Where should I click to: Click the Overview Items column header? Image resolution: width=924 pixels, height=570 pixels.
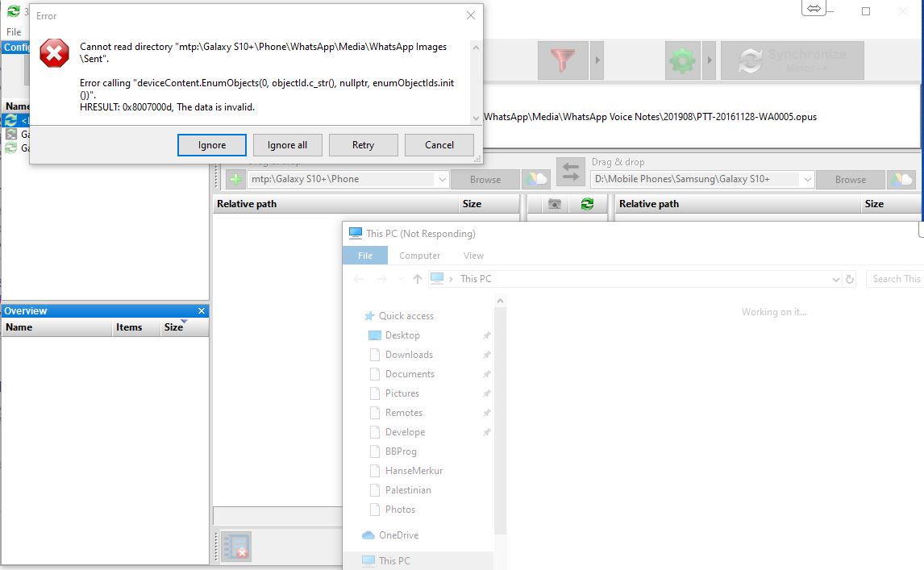(x=135, y=327)
